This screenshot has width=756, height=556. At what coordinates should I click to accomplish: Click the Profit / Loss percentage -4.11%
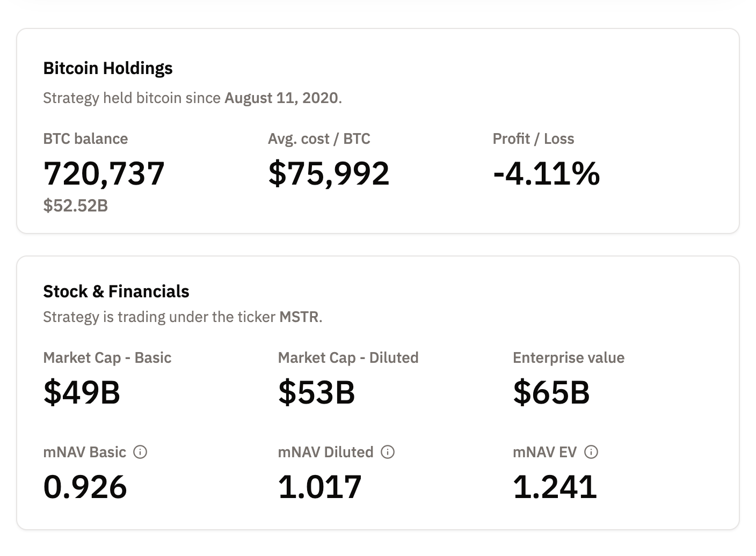click(546, 173)
